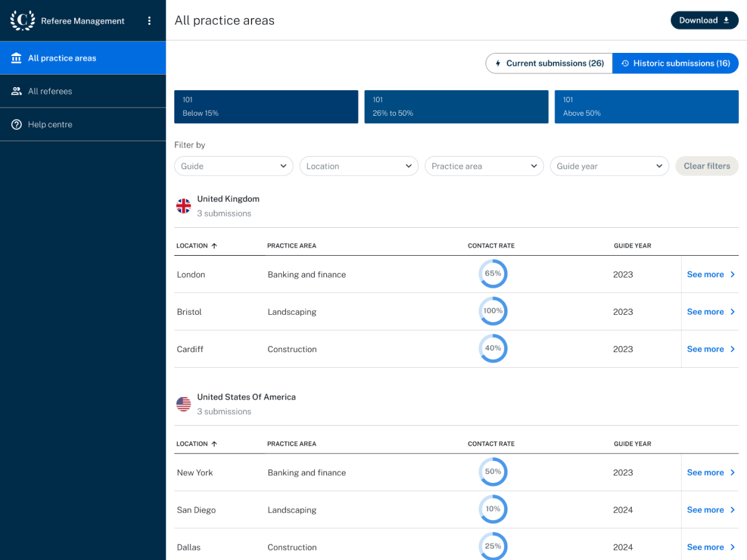Screen dimensions: 747x560
Task: Click the United Kingdom flag icon
Action: click(x=184, y=206)
